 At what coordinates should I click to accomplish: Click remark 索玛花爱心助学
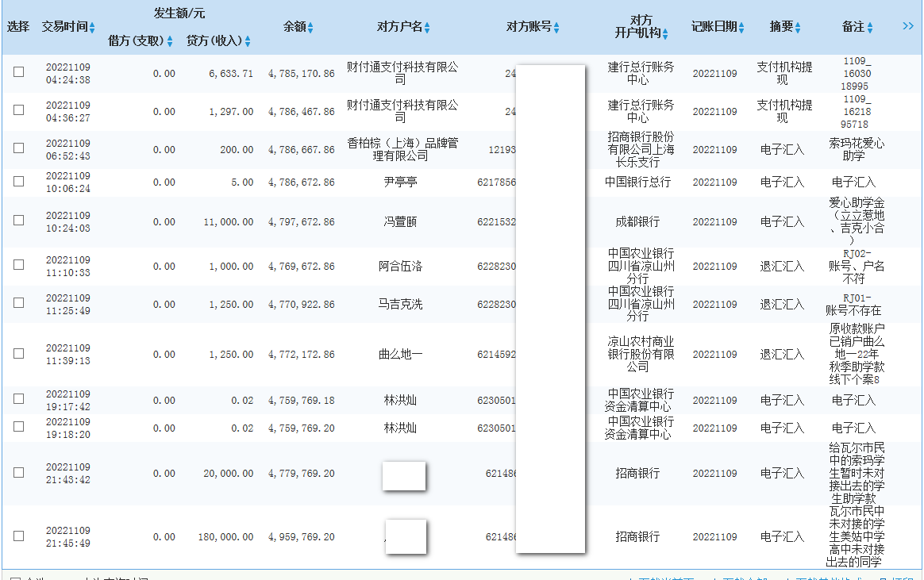tap(857, 150)
